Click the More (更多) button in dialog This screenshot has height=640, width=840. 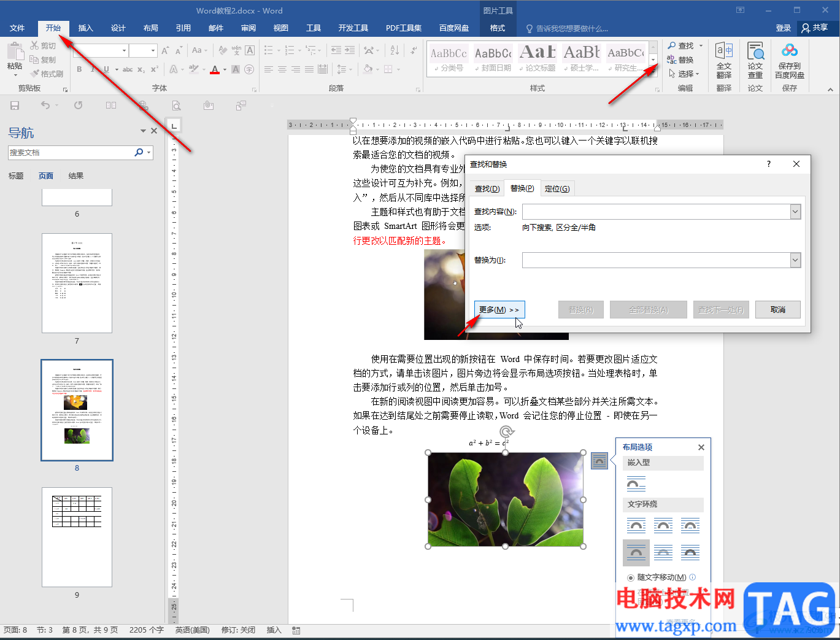[x=499, y=310]
